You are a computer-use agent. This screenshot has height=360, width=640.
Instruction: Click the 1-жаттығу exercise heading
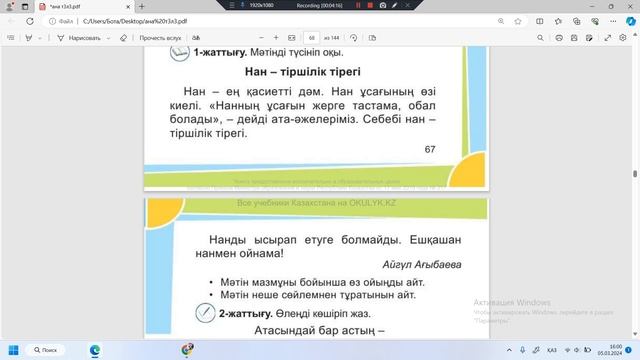tap(220, 52)
